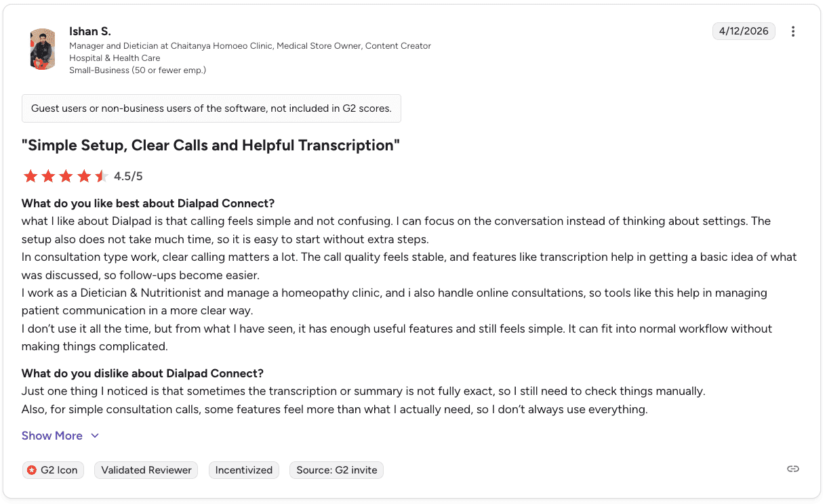Image resolution: width=827 pixels, height=504 pixels.
Task: Click the chevron next to Show More
Action: 95,436
